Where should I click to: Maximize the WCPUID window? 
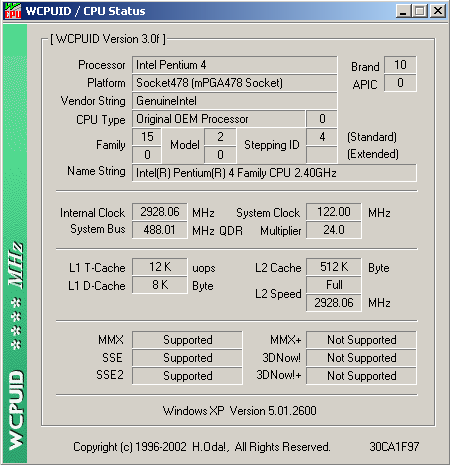tap(420, 11)
